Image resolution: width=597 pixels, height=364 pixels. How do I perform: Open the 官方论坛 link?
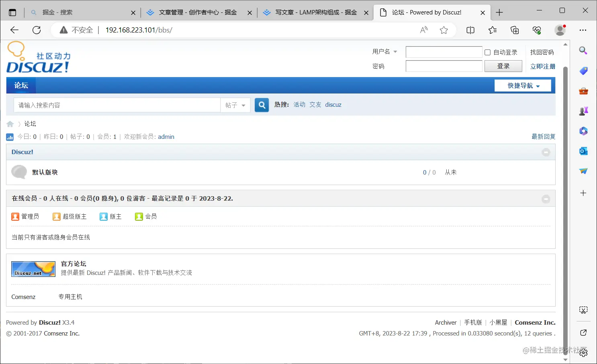tap(74, 264)
